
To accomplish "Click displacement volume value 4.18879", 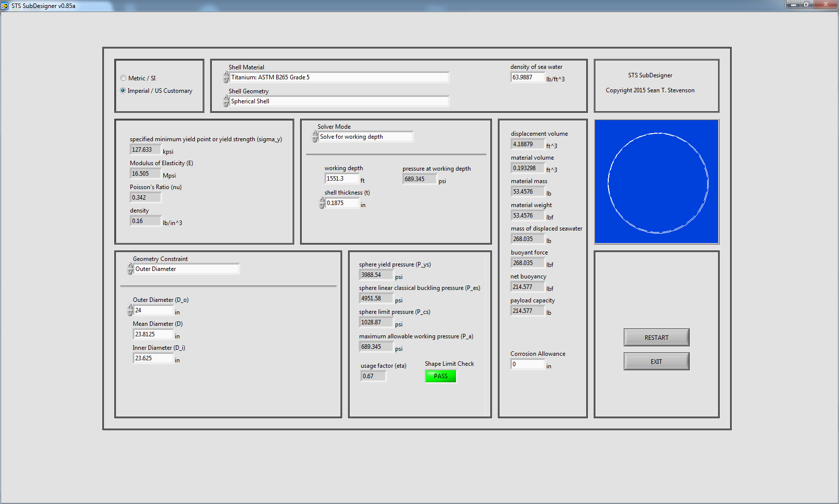I will coord(527,144).
